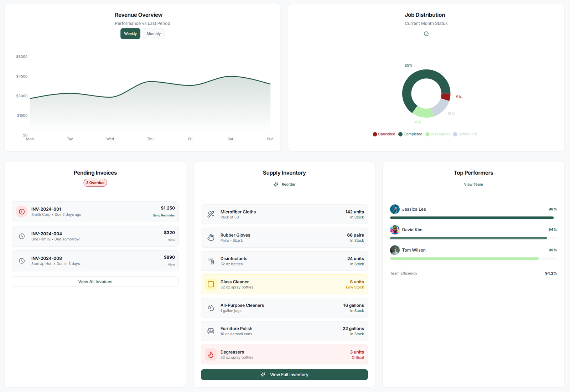
Task: Switch the revenue chart to Monthly
Action: (154, 34)
